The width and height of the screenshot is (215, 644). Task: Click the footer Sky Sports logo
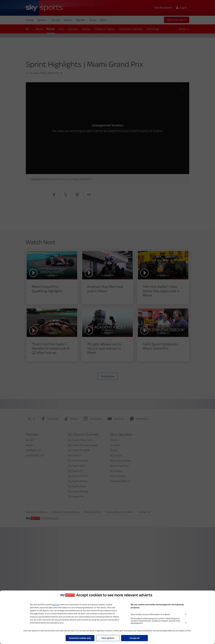(33, 518)
